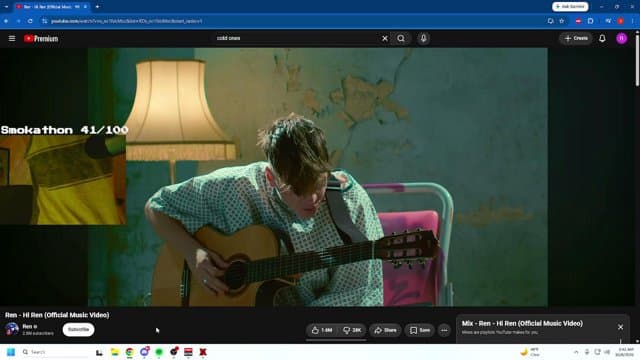
Task: Open more actions three-dot menu
Action: 444,330
